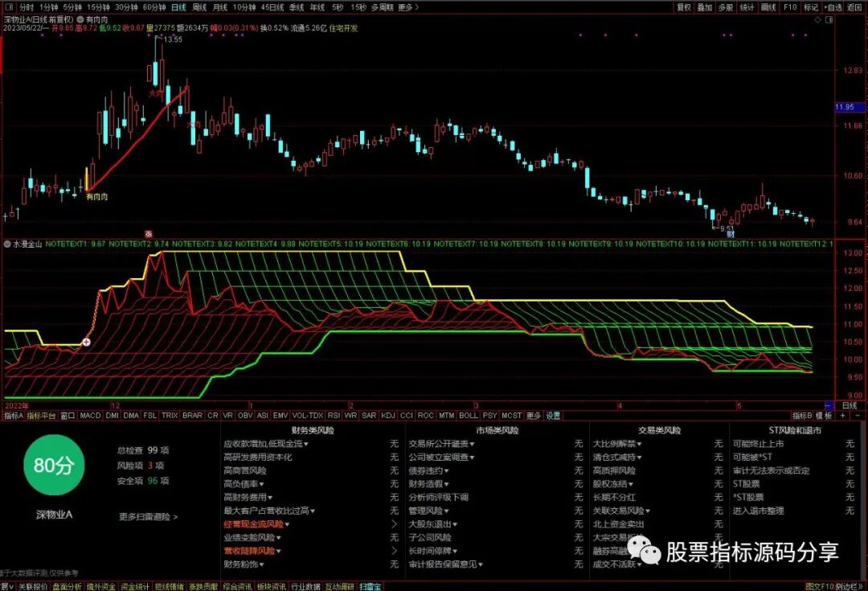Click the plus button beside 模板
The image size is (868, 591).
point(843,416)
